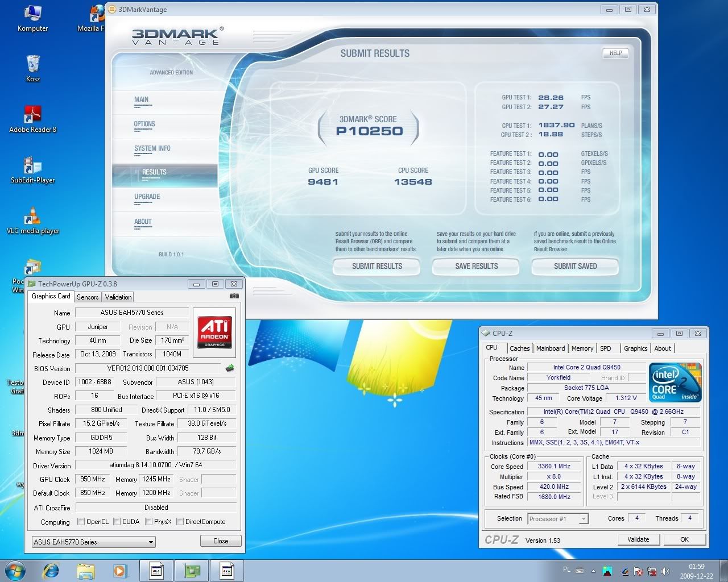Open Windows Media Player from taskbar
The width and height of the screenshot is (728, 582).
coord(120,570)
